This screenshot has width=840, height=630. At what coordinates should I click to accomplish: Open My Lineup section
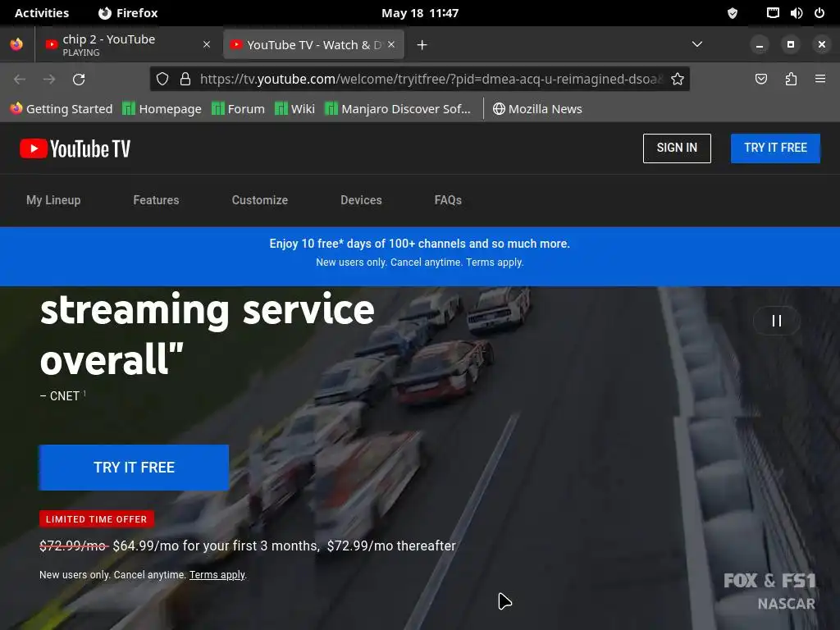pyautogui.click(x=53, y=200)
